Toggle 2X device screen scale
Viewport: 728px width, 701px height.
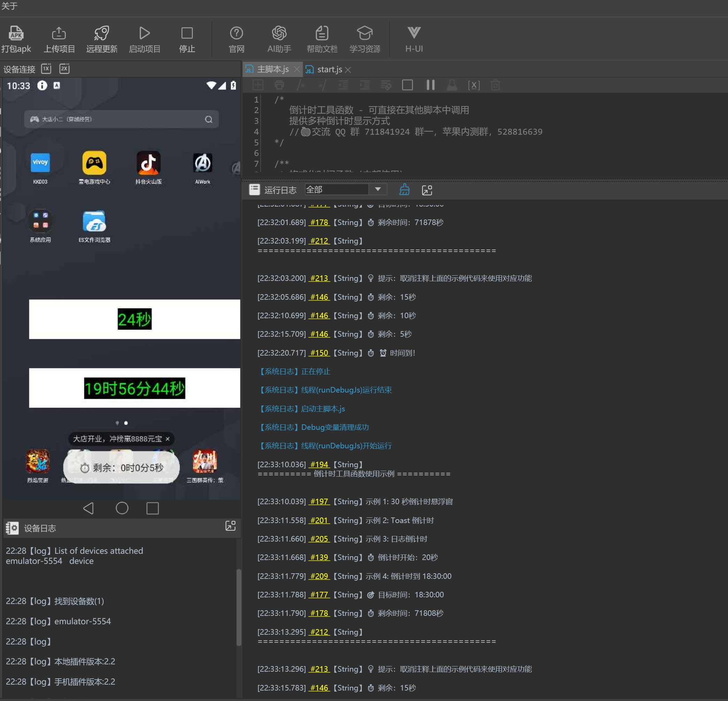point(64,69)
